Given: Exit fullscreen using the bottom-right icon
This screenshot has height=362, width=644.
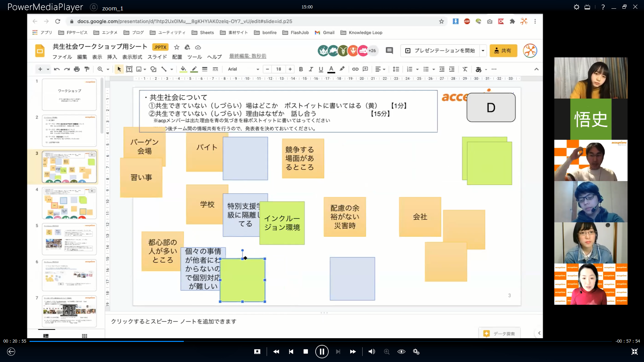Looking at the screenshot, I should (x=634, y=352).
